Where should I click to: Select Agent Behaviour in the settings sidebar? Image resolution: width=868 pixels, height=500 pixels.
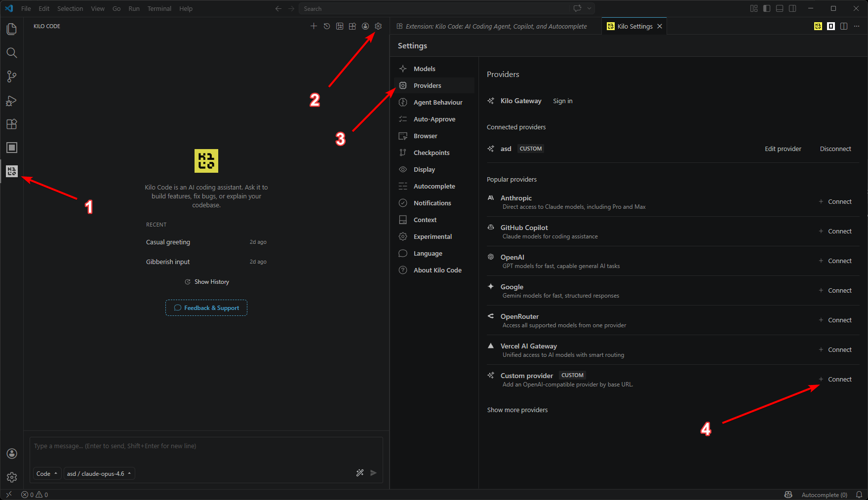pyautogui.click(x=434, y=102)
